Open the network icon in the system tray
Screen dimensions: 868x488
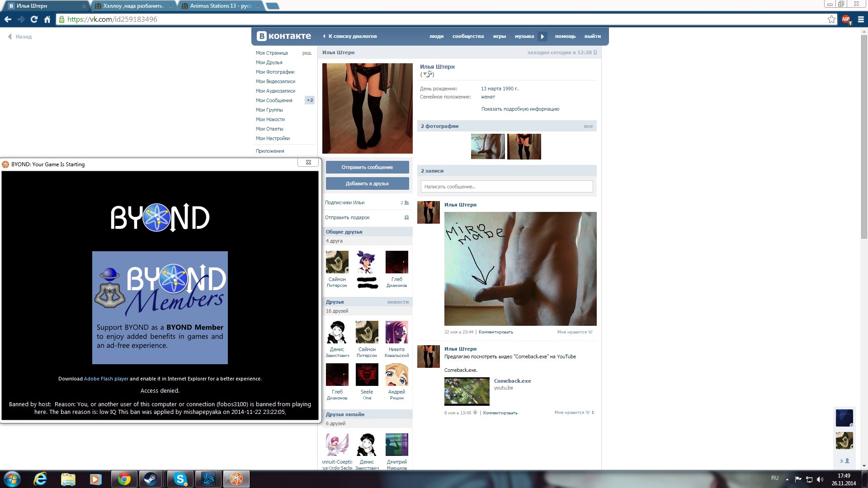click(809, 479)
